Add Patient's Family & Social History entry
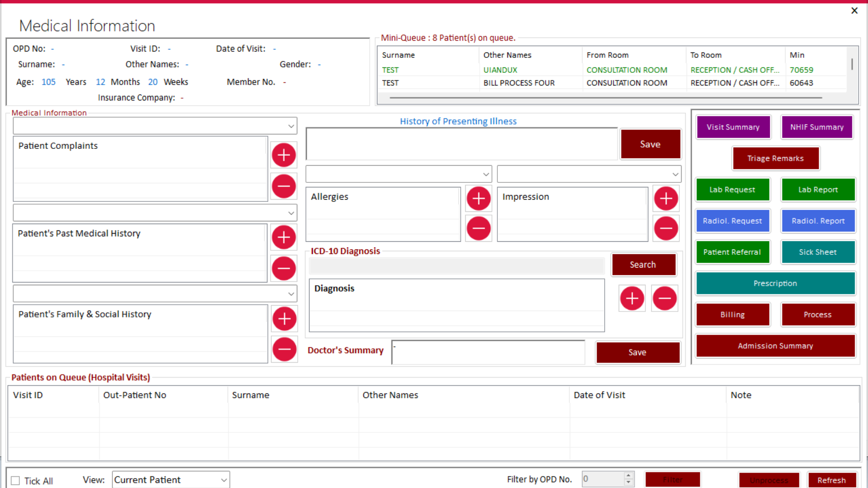Viewport: 868px width, 488px height. pyautogui.click(x=284, y=319)
